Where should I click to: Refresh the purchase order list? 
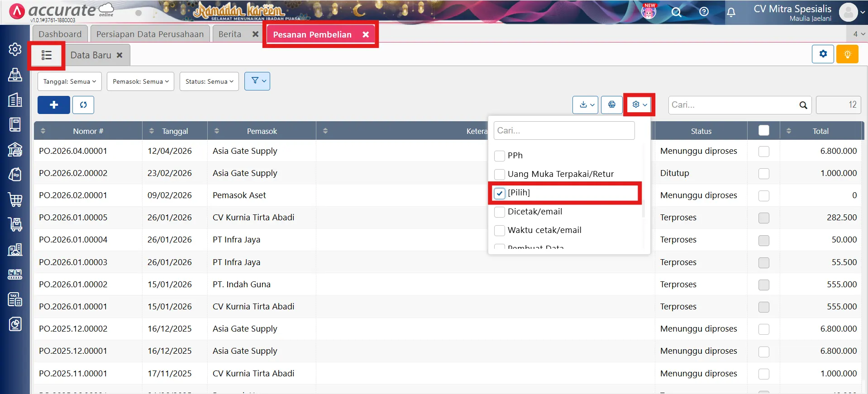coord(83,105)
